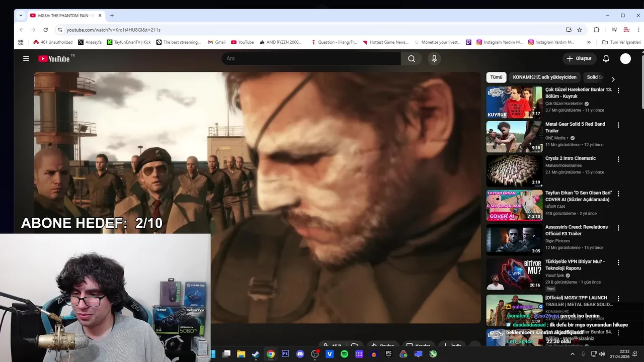Open the Chrome profile icon
644x362 pixels.
pyautogui.click(x=626, y=30)
